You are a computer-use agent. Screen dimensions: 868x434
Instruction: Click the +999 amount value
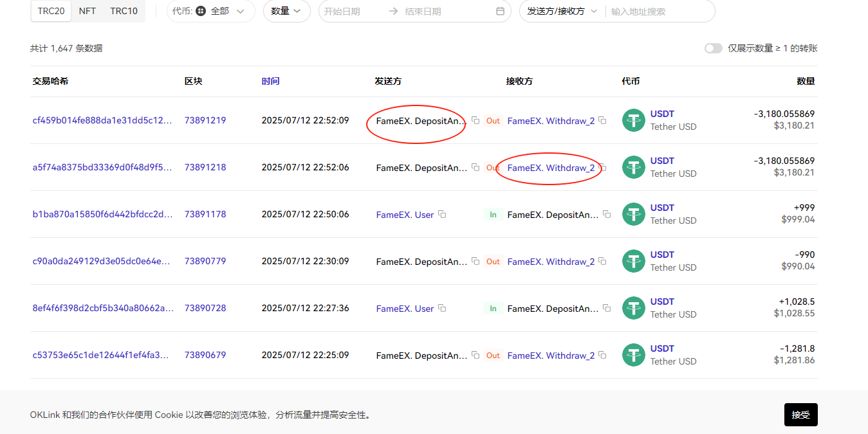(x=804, y=208)
